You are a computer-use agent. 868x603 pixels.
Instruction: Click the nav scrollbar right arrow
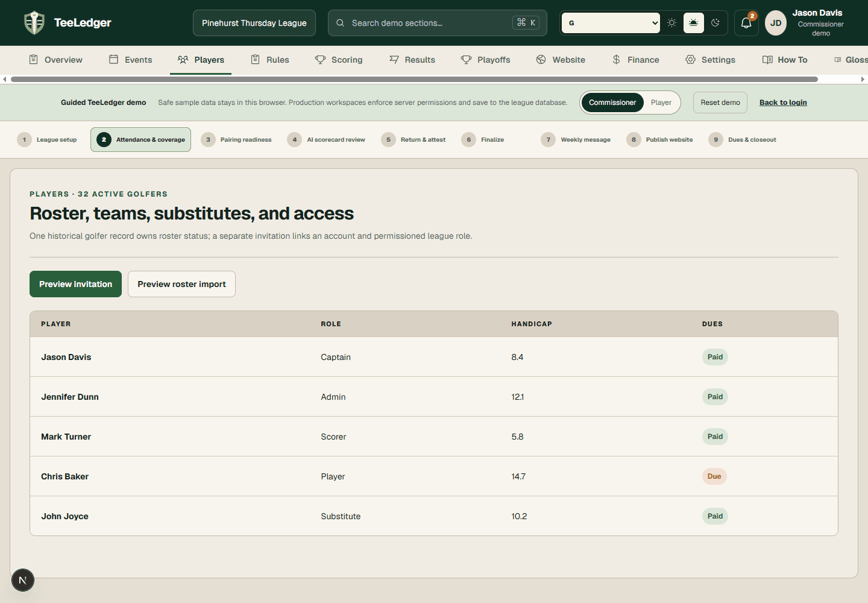pos(863,79)
